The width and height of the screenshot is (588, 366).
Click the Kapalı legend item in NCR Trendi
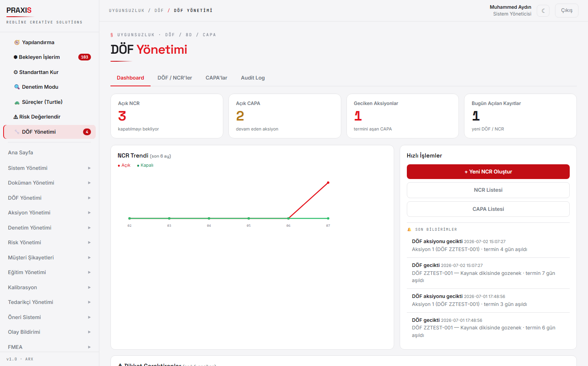click(x=145, y=165)
